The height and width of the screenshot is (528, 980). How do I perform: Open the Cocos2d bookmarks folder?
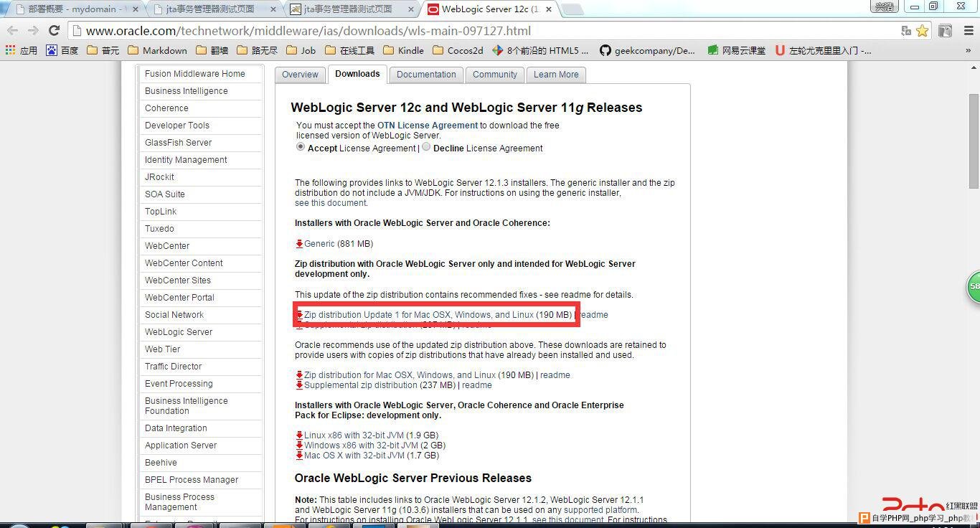(458, 50)
